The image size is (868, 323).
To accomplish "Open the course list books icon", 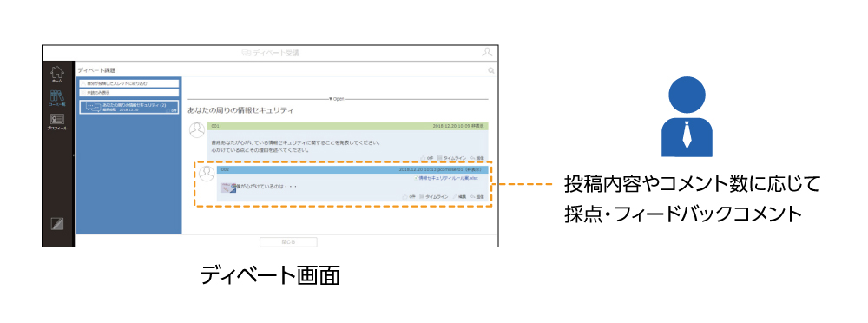I will click(x=57, y=98).
